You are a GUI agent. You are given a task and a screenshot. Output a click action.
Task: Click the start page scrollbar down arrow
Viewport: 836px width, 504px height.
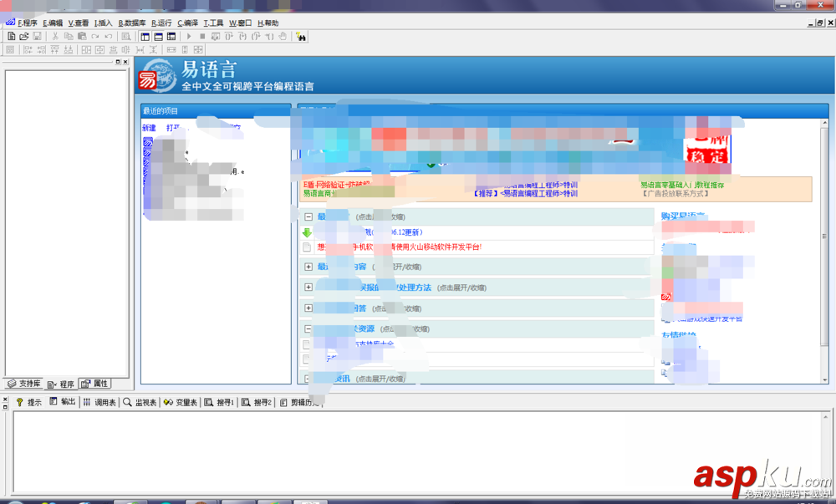(825, 379)
